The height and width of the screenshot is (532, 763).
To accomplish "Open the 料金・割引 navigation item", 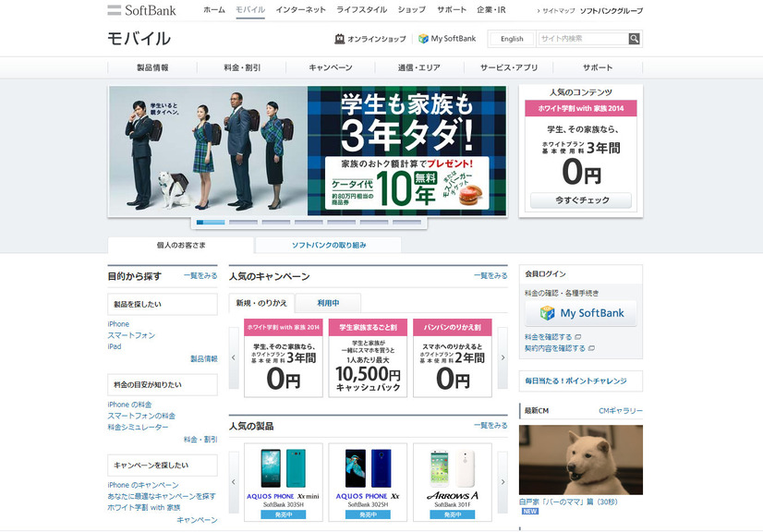I will [x=242, y=67].
